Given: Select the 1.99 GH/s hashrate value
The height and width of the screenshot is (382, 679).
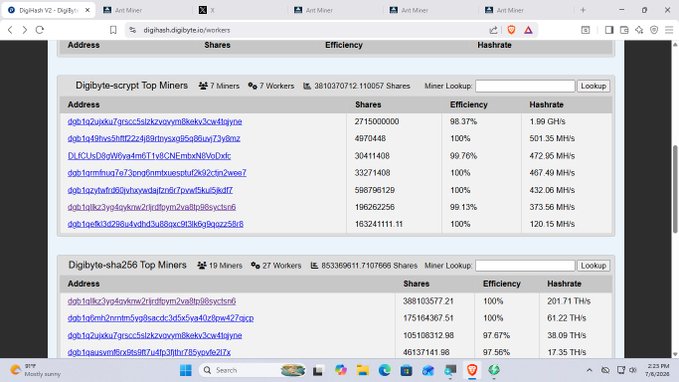Looking at the screenshot, I should 547,122.
